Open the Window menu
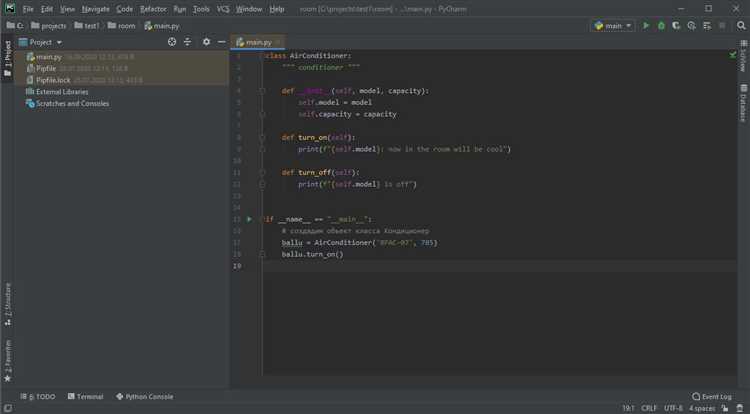Viewport: 750px width, 414px height. [x=249, y=9]
